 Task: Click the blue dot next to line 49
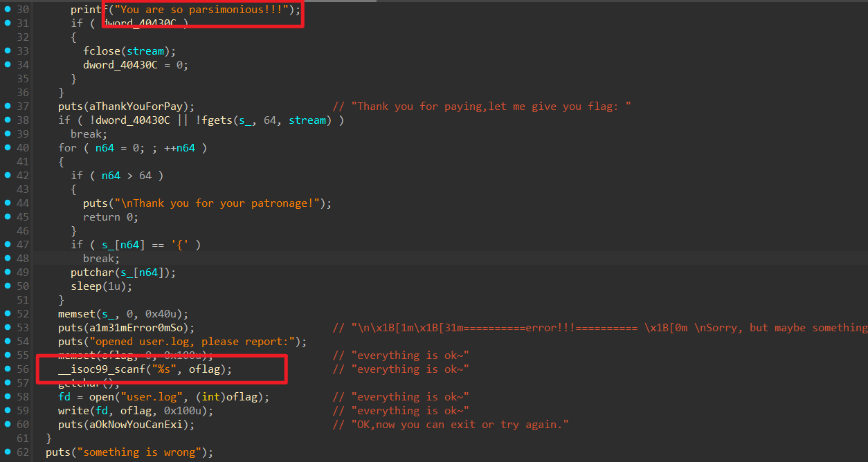[x=7, y=272]
